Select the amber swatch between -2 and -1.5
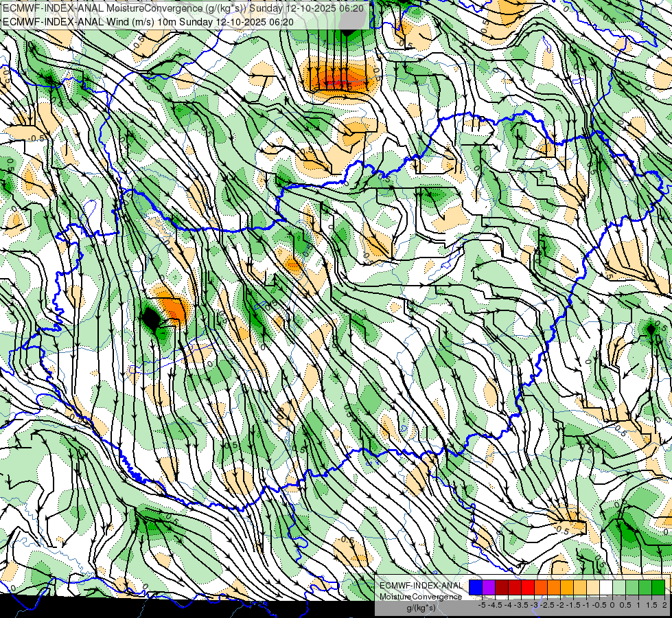 [x=567, y=588]
